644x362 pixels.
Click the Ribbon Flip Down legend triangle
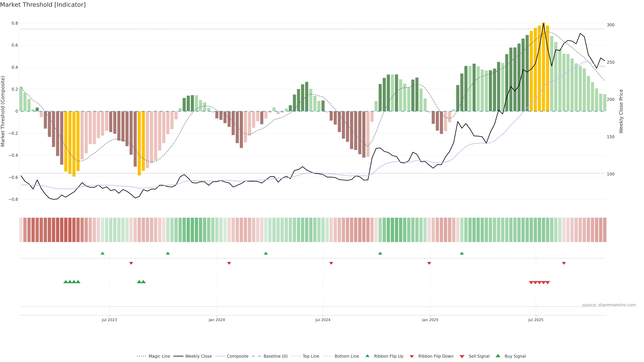click(412, 356)
